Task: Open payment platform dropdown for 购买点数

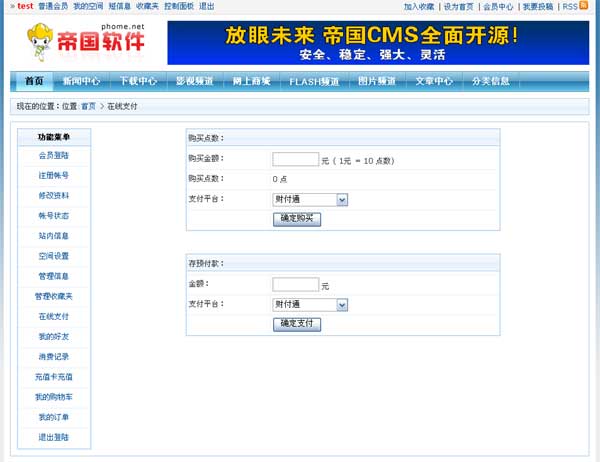Action: [x=310, y=199]
